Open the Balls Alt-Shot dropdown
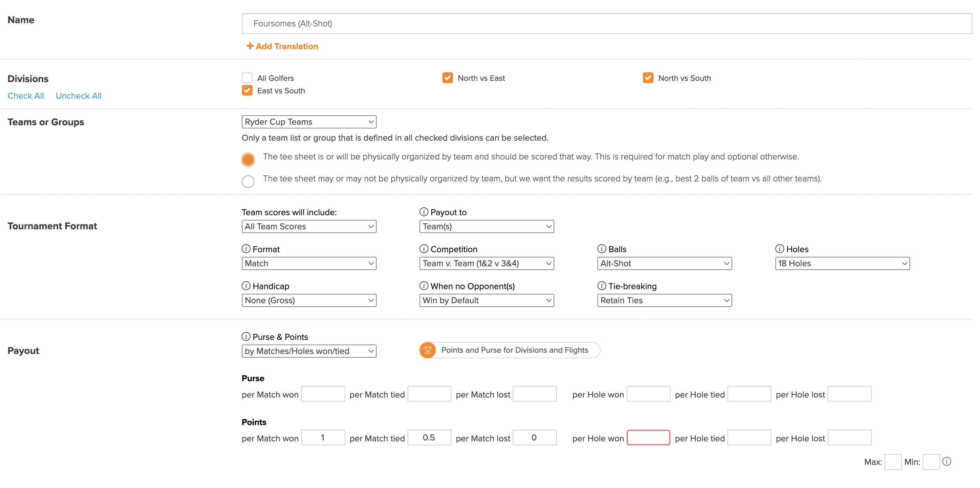Screen dimensions: 980x488 (665, 263)
